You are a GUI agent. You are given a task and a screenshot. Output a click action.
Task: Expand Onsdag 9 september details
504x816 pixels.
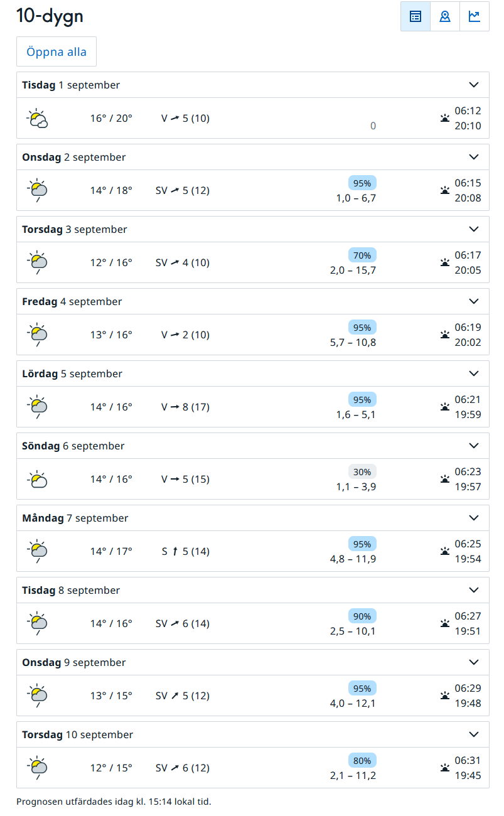pos(253,662)
